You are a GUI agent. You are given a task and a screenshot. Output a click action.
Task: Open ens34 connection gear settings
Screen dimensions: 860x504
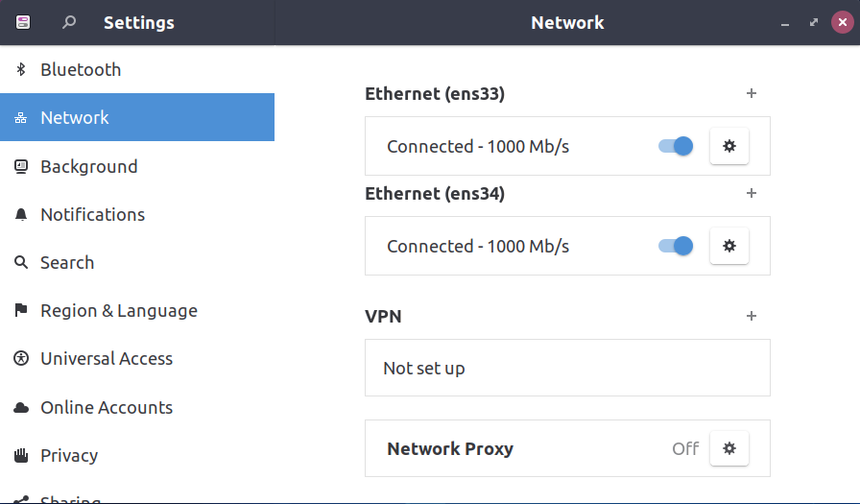[729, 246]
